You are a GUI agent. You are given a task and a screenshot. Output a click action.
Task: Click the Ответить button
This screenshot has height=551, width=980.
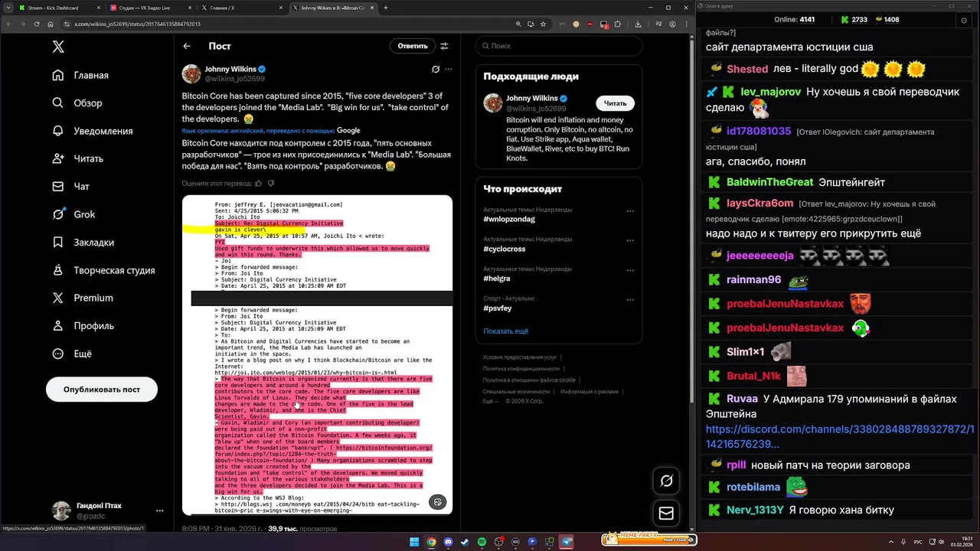[413, 46]
